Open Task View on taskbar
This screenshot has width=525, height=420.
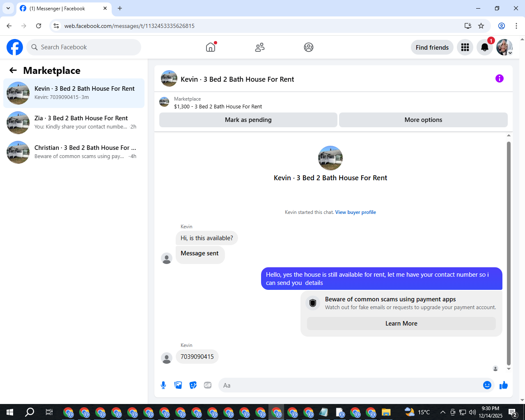(49, 412)
